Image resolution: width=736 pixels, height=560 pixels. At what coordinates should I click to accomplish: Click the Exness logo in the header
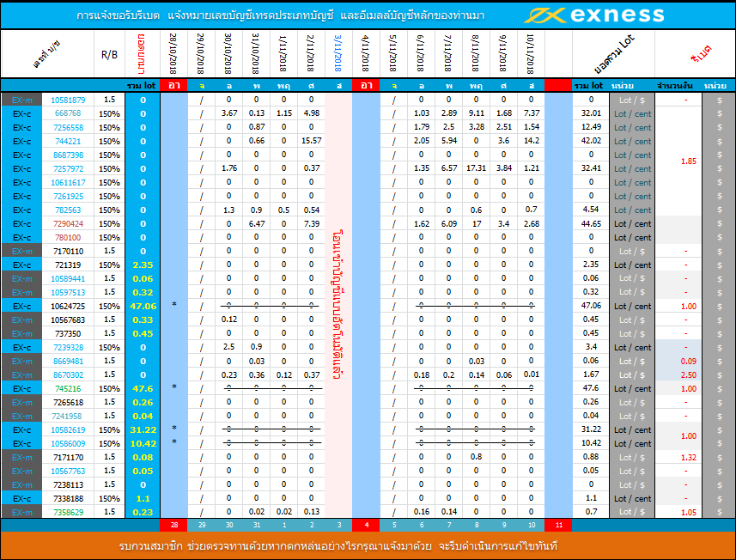coord(593,15)
